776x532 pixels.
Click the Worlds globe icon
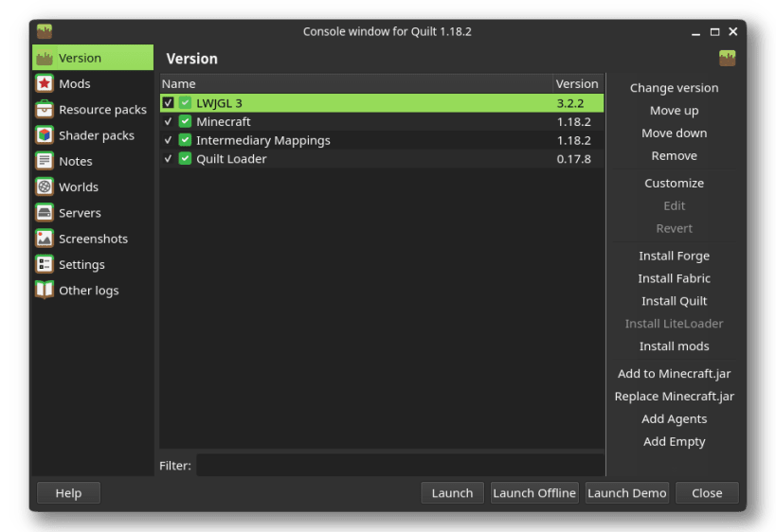tap(45, 186)
